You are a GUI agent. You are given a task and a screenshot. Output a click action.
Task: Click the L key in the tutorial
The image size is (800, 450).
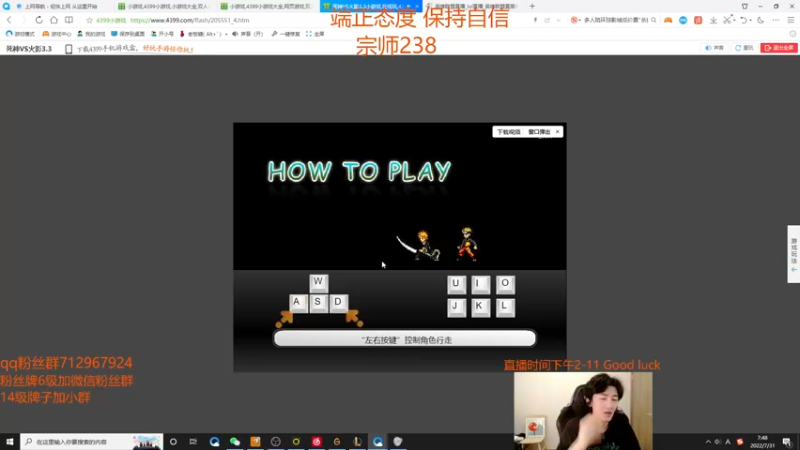point(505,308)
